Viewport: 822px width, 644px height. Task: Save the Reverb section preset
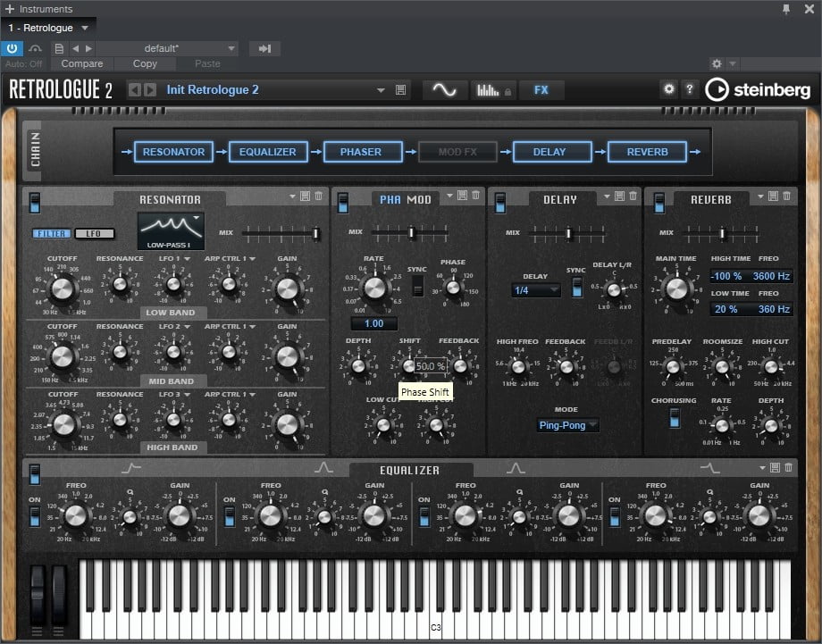coord(773,196)
